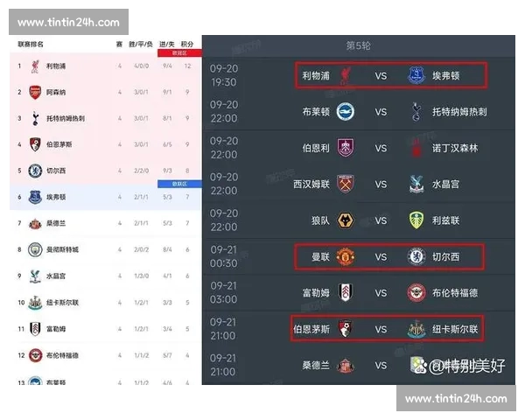The image size is (525, 420).
Task: Open the 西汉姆联 VS 水晶宫 fixture
Action: pos(359,185)
